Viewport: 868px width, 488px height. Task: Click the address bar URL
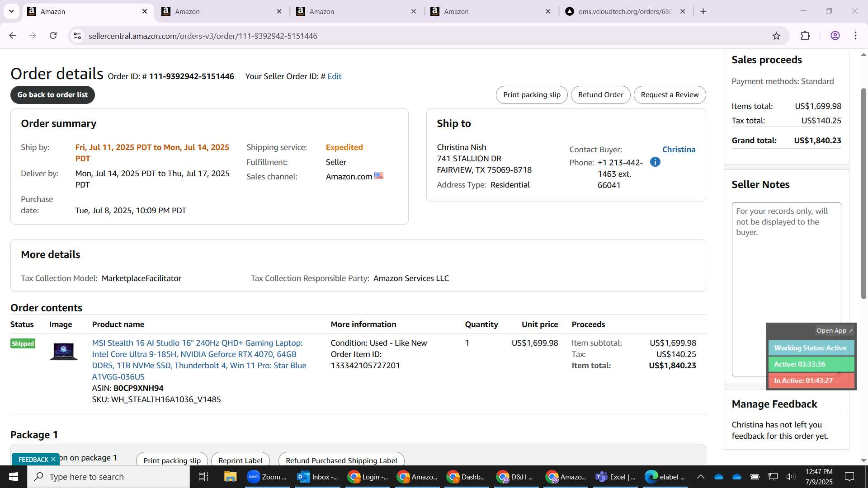coord(203,36)
